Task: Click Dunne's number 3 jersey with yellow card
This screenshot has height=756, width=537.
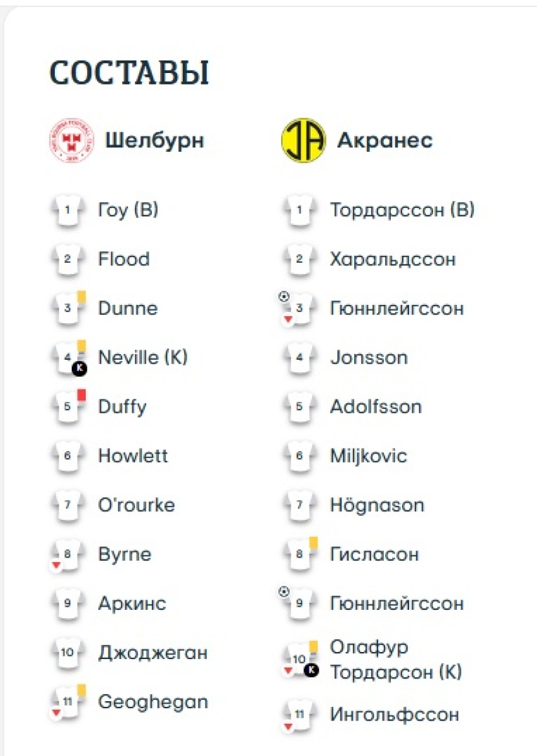Action: 68,309
